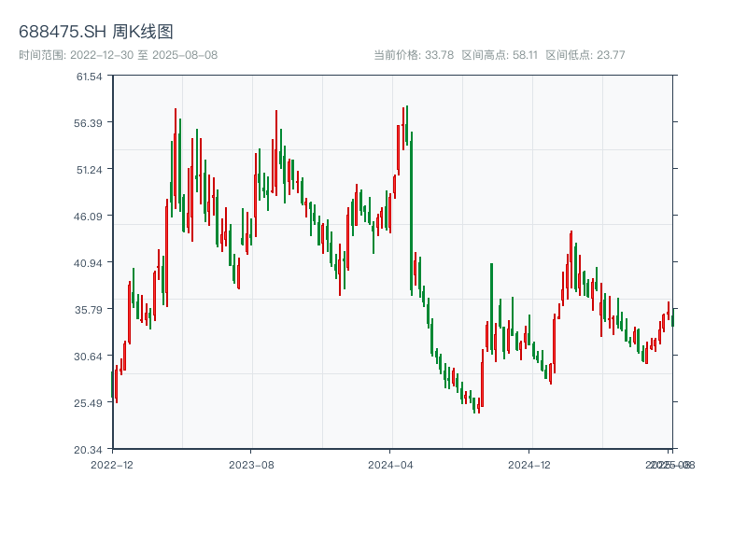Click the last candlestick at the chart's right edge
Image resolution: width=747 pixels, height=560 pixels.
[672, 317]
